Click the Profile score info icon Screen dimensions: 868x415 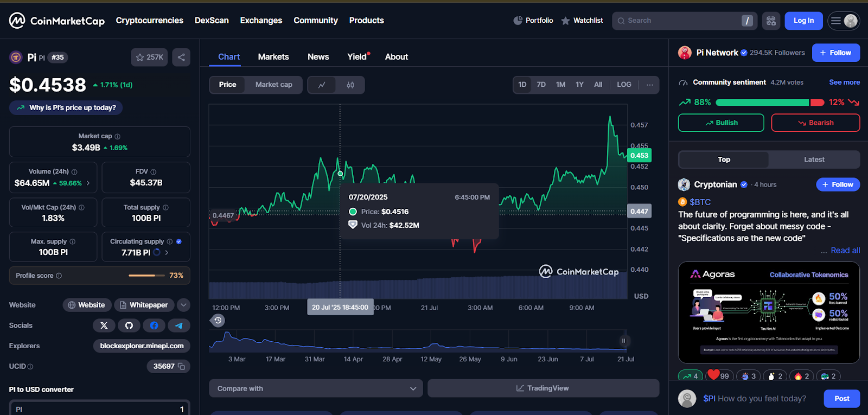[59, 276]
